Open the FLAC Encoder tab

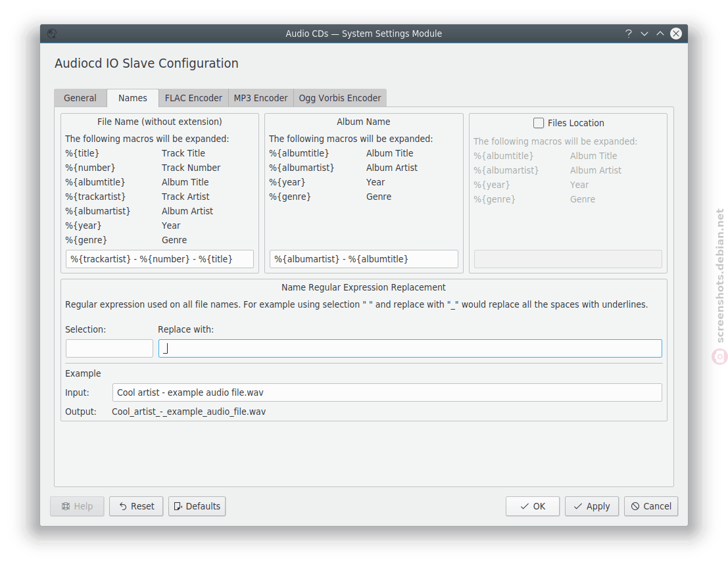point(193,98)
